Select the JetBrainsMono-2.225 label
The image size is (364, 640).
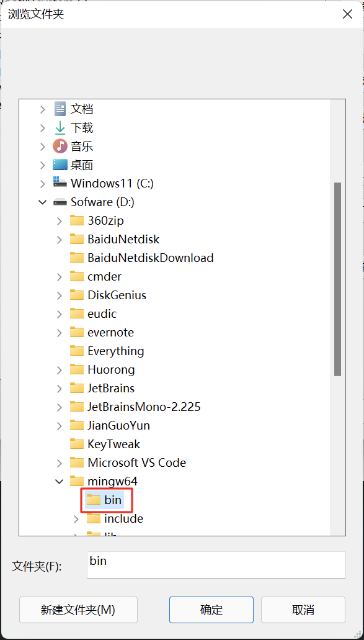coord(144,407)
